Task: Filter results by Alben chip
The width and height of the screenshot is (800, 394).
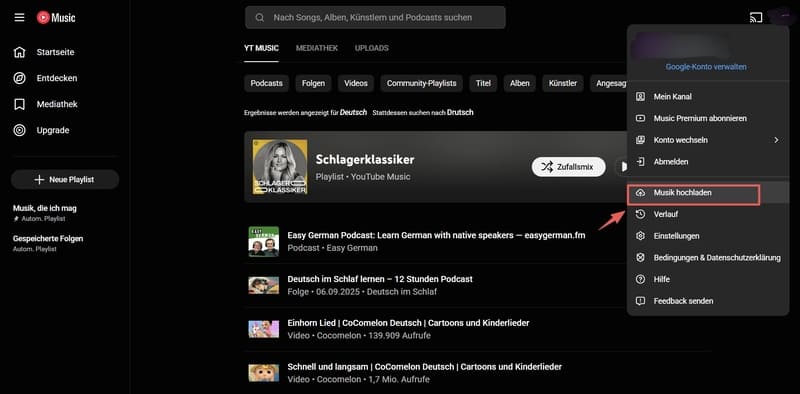Action: pos(520,83)
